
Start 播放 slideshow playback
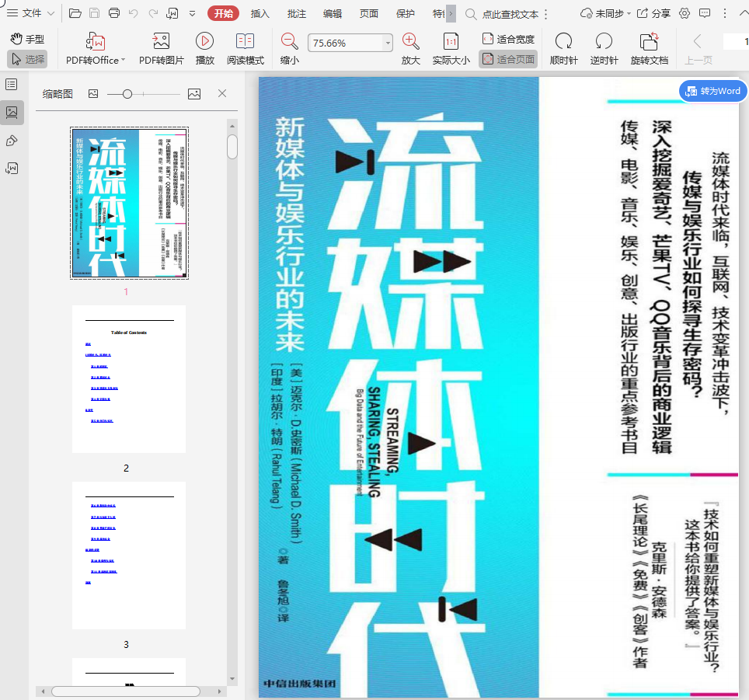coord(204,49)
